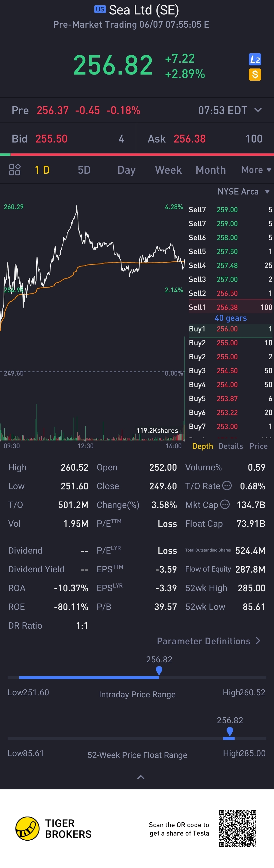Tap the orange dollar sign icon

[255, 75]
